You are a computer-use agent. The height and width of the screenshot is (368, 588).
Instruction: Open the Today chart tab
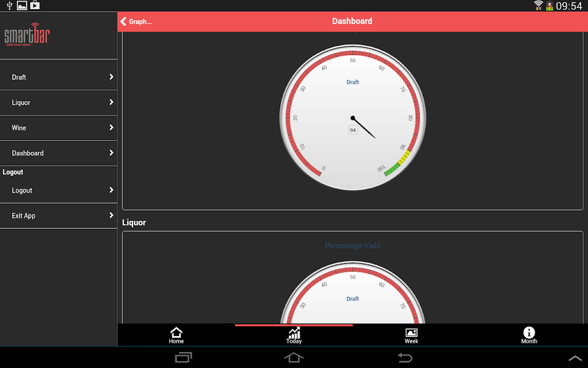[x=293, y=335]
